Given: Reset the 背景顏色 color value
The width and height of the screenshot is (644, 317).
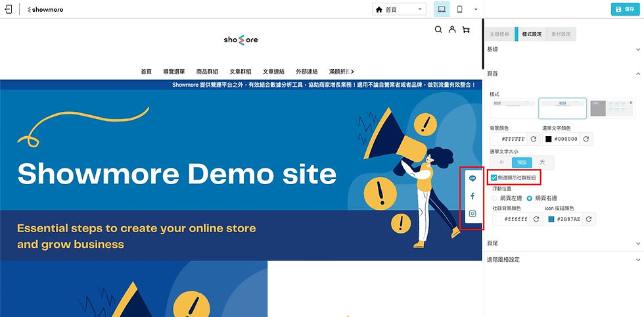Looking at the screenshot, I should coord(534,139).
